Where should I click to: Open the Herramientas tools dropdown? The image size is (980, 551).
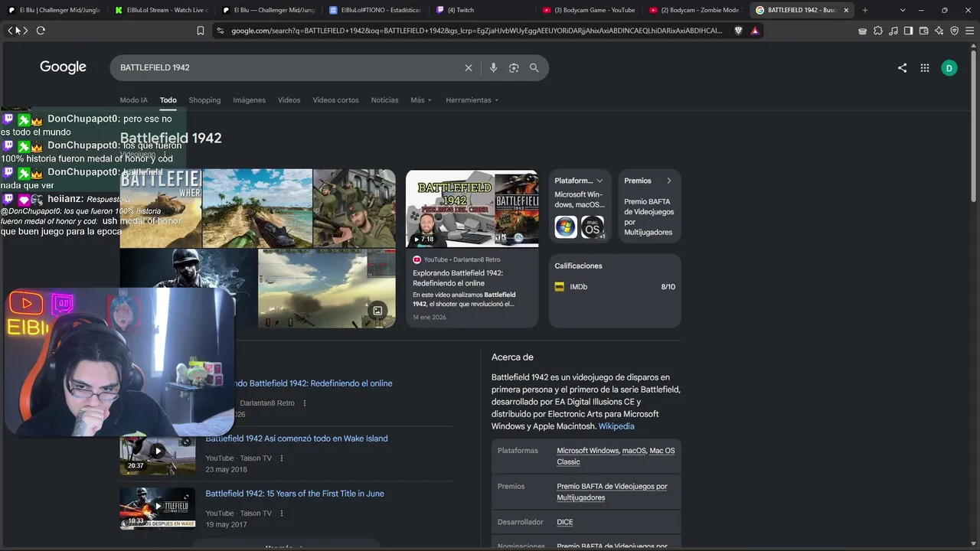coord(472,100)
